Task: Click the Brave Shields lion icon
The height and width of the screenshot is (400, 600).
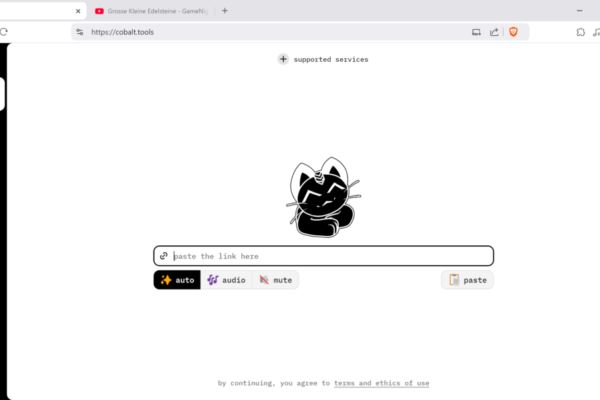Action: pyautogui.click(x=514, y=32)
